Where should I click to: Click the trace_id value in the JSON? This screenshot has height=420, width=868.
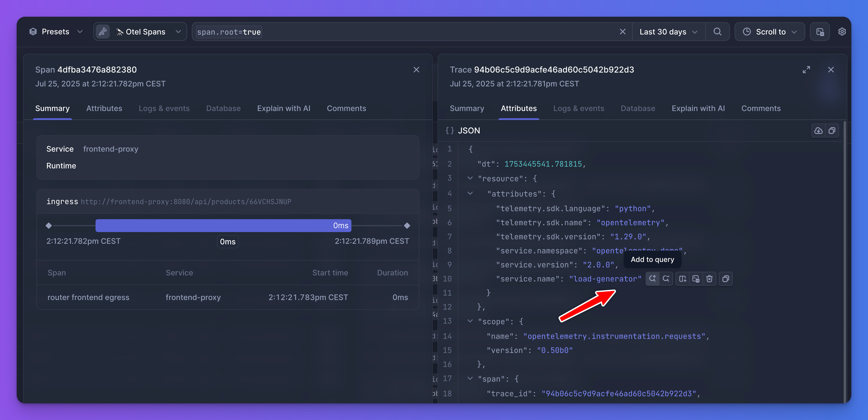pos(619,394)
